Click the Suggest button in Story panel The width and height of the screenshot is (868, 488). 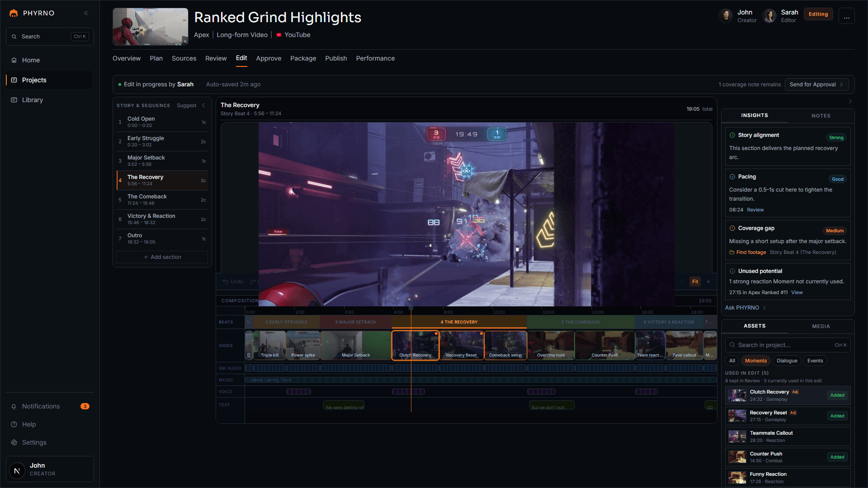pos(186,105)
